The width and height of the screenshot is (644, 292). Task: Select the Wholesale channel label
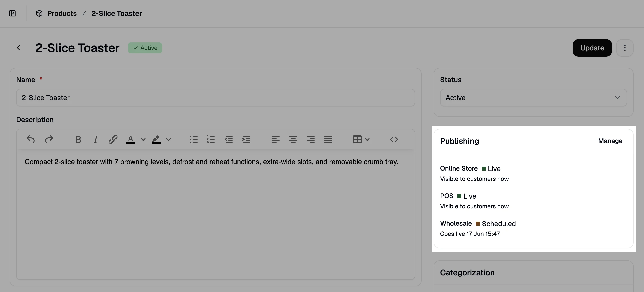(456, 224)
